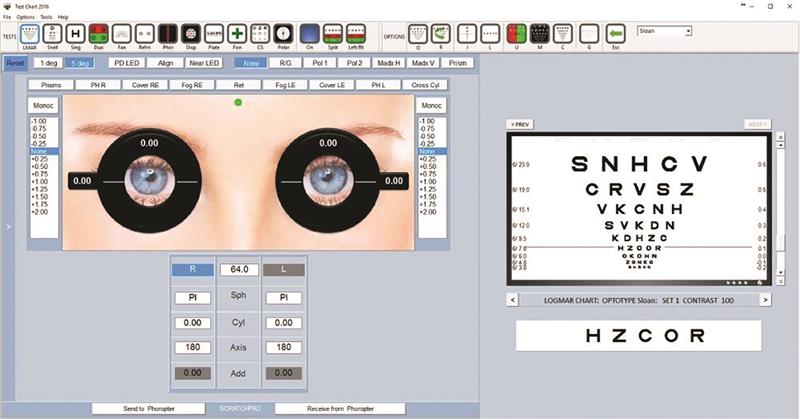Viewport: 800px width, 419px height.
Task: Click the < PREV chart button
Action: coord(520,125)
